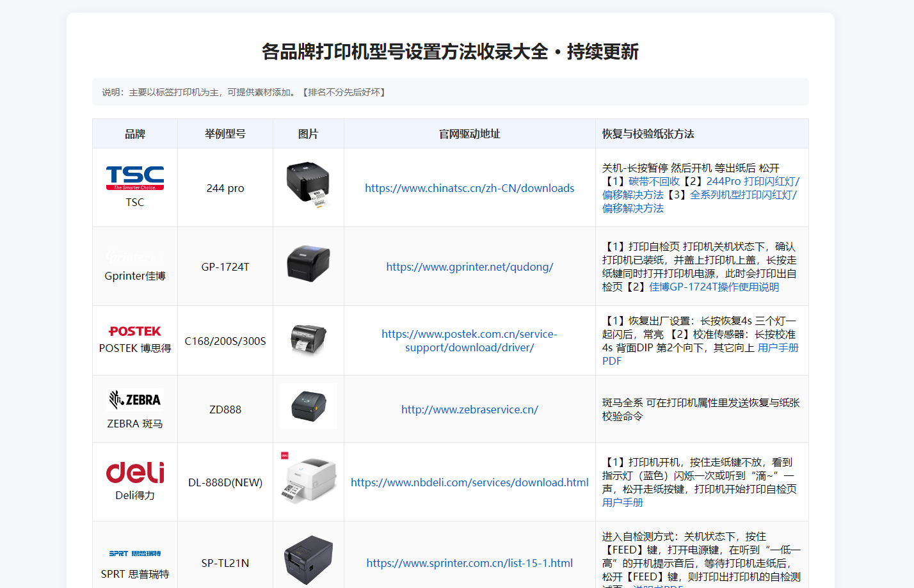
Task: Click the TSC brand logo
Action: point(135,179)
